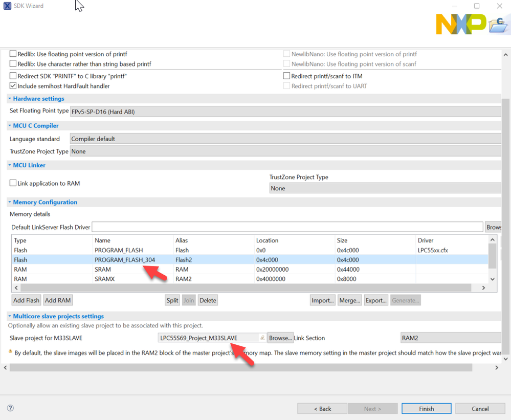
Task: Open the Set Floating Point type dropdown
Action: coord(284,111)
